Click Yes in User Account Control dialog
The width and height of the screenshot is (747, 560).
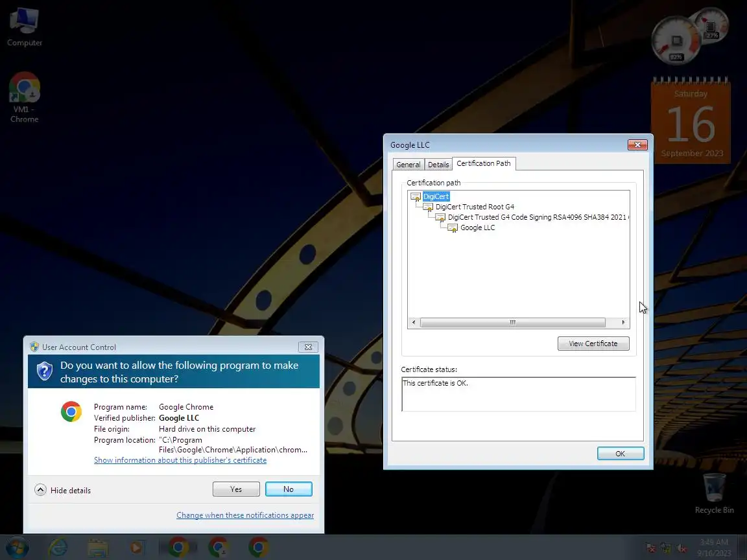coord(236,489)
